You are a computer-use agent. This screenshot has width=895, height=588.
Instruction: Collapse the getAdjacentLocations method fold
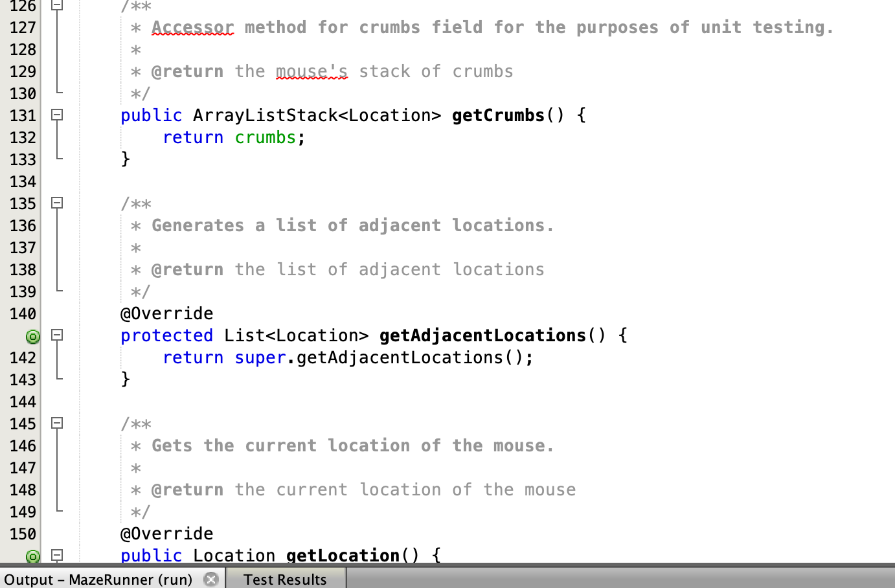pos(57,335)
